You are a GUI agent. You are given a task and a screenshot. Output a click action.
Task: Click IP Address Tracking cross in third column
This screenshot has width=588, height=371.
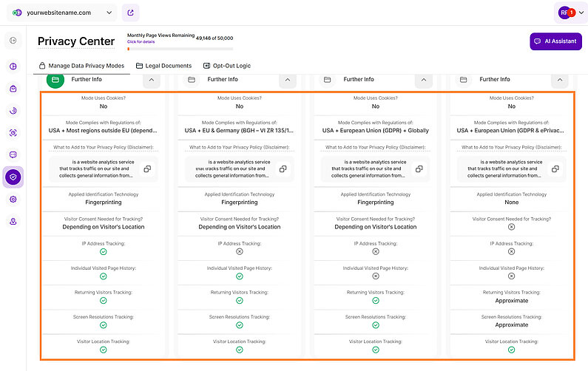click(x=375, y=251)
